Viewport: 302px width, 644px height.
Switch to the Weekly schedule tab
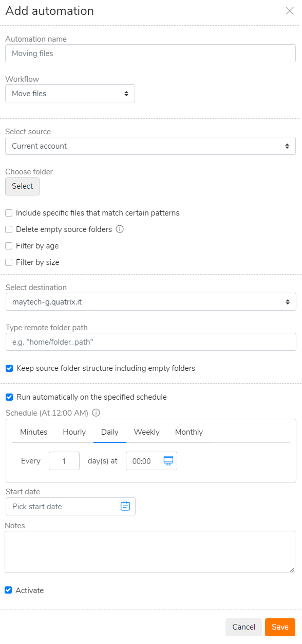click(147, 432)
